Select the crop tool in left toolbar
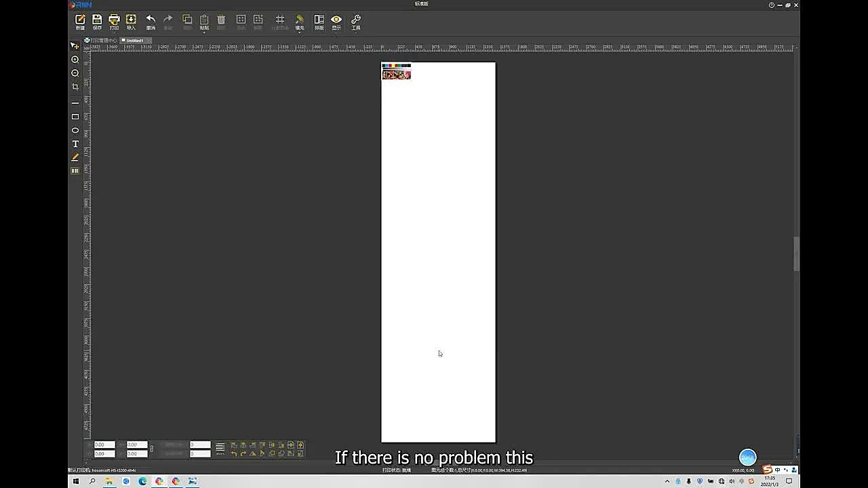Image resolution: width=868 pixels, height=488 pixels. click(x=75, y=87)
